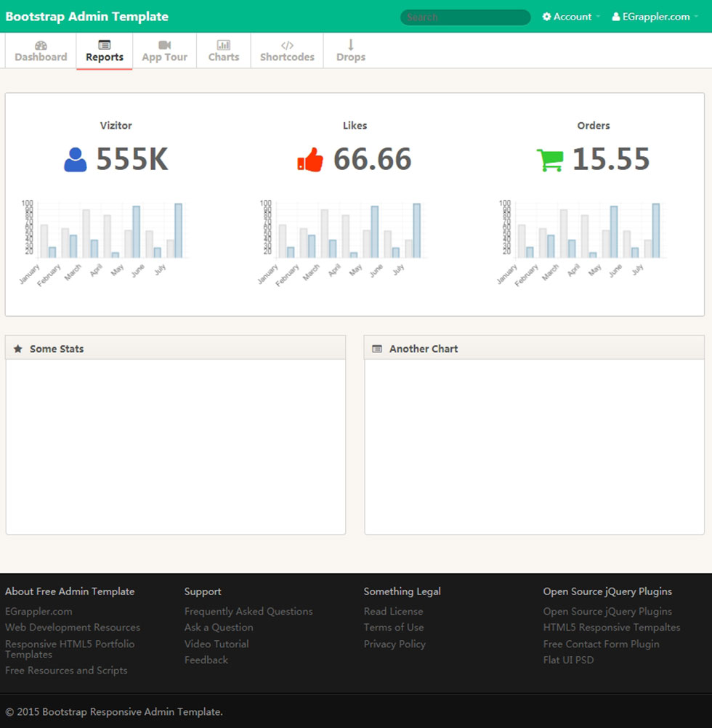
Task: Open the Read License link
Action: click(x=393, y=612)
